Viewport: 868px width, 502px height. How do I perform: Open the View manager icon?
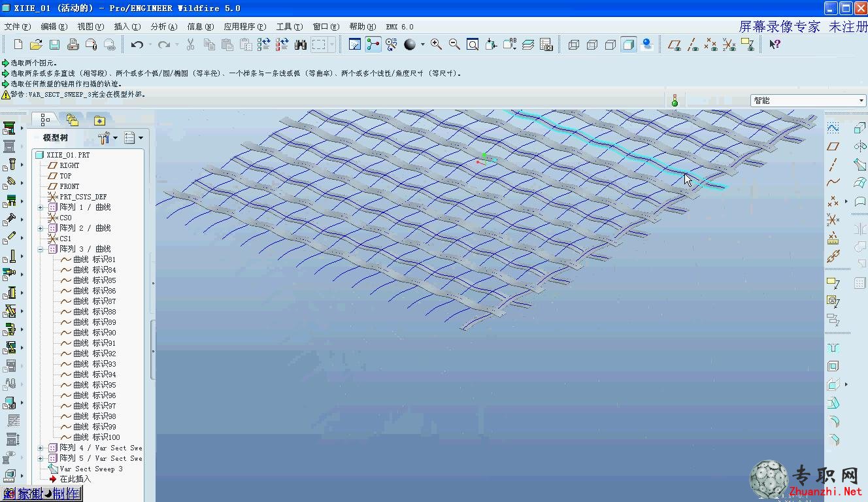point(546,44)
